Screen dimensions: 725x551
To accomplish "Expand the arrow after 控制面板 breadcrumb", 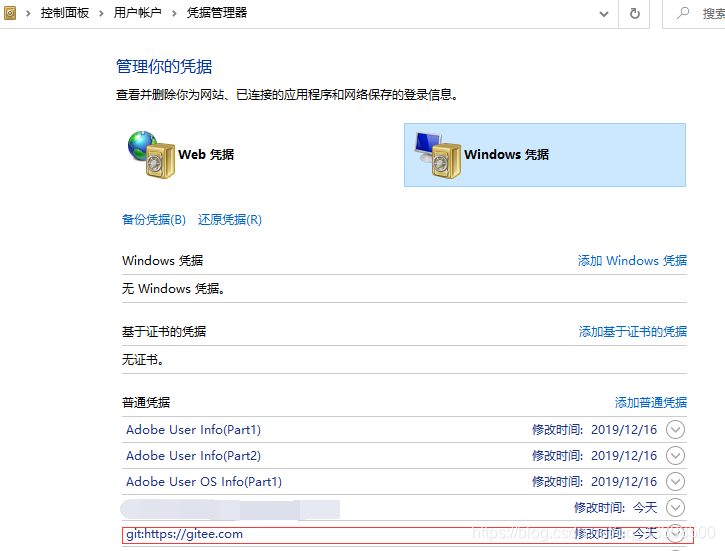I will pos(101,13).
